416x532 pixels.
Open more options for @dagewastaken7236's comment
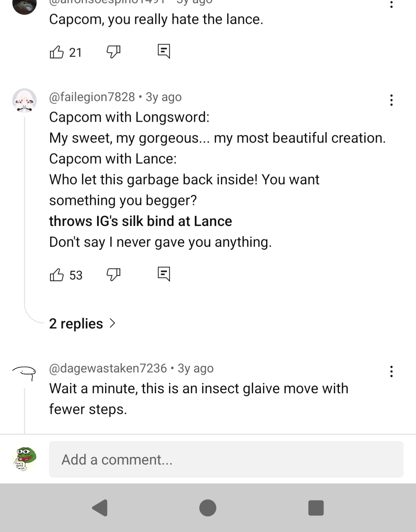[391, 372]
